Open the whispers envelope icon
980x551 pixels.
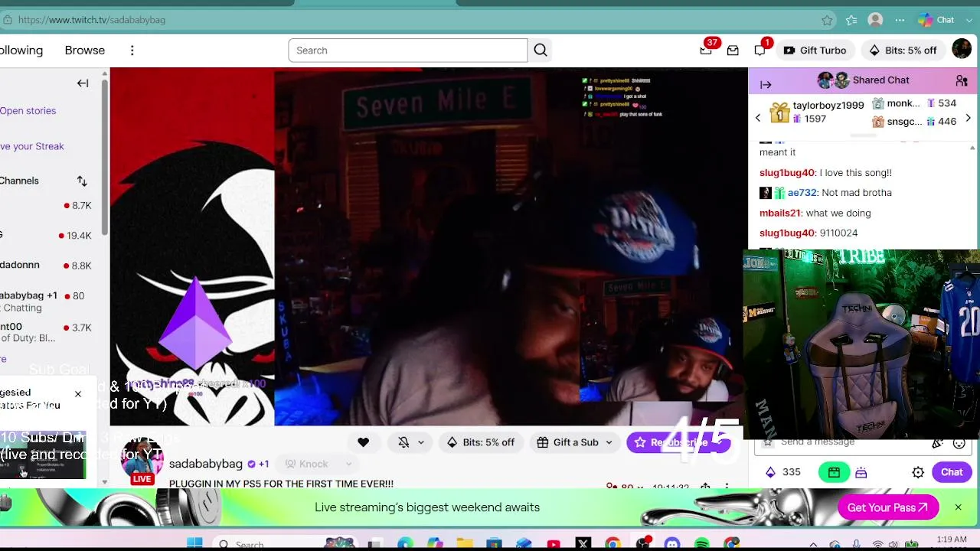click(x=733, y=51)
